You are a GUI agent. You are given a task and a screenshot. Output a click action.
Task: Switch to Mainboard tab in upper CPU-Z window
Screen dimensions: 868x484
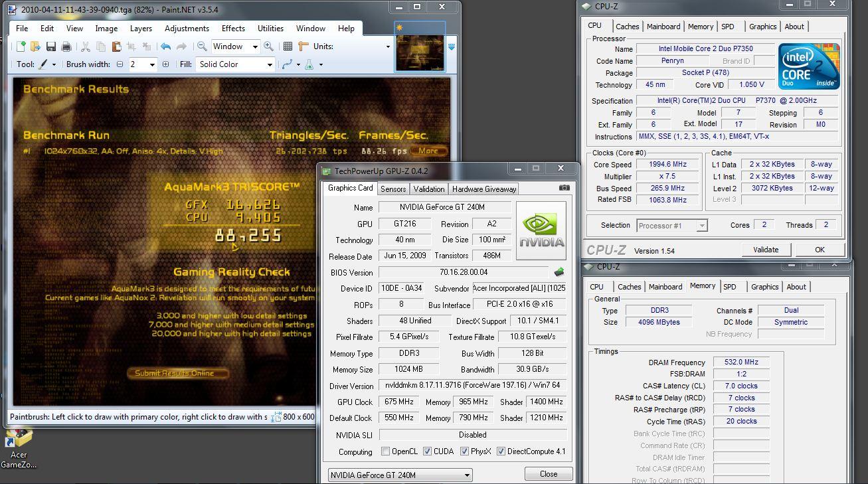(x=663, y=27)
